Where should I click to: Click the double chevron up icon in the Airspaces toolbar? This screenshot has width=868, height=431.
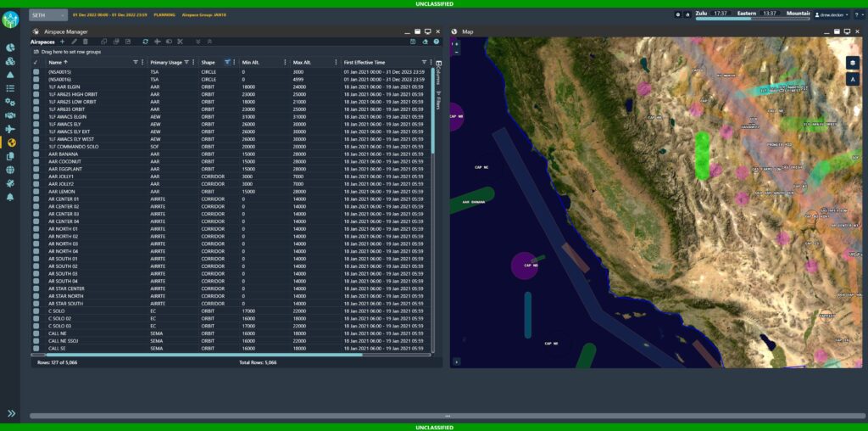click(209, 42)
